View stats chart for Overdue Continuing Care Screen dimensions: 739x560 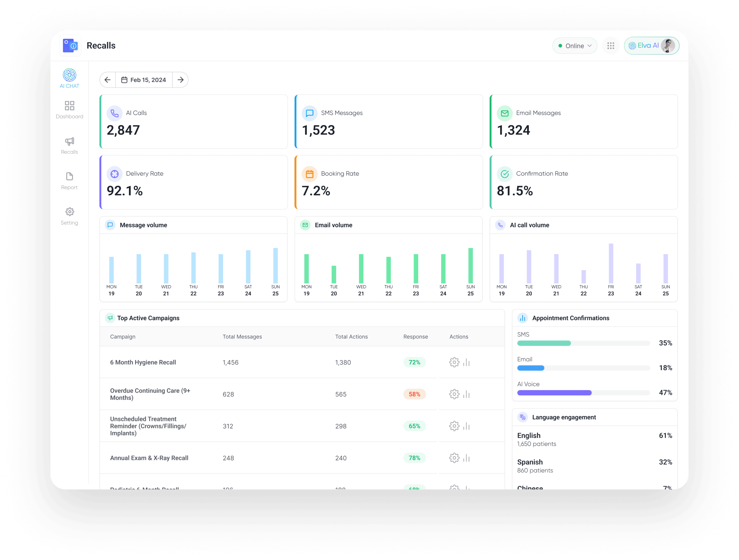coord(467,394)
